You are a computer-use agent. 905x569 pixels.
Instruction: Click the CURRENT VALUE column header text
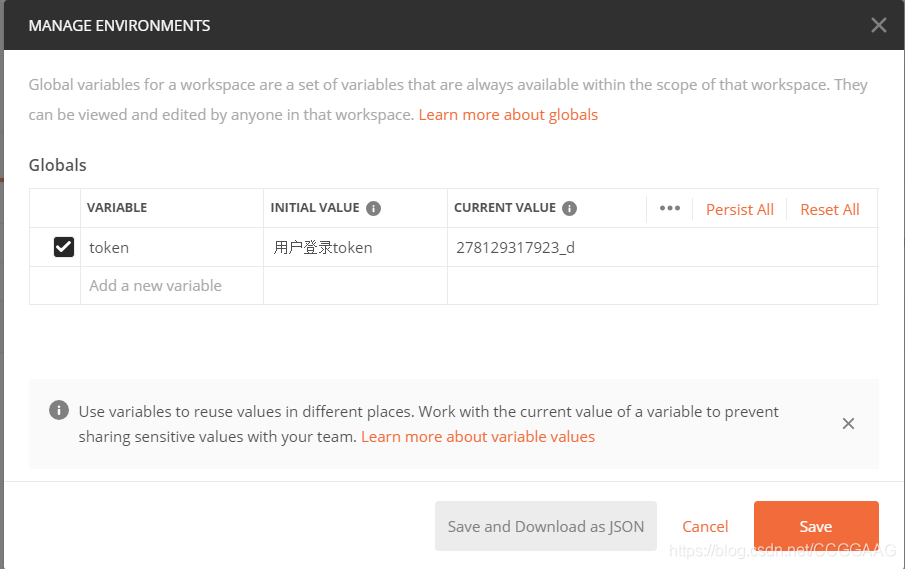(x=504, y=208)
